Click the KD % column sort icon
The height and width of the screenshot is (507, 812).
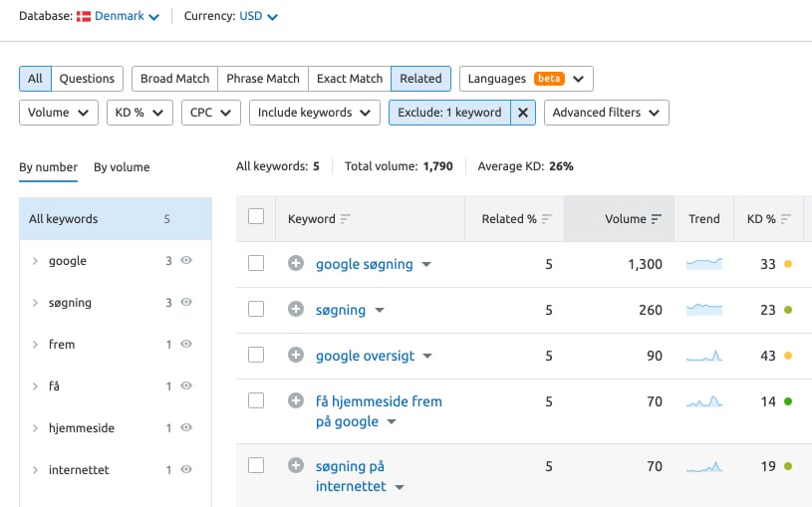pyautogui.click(x=786, y=219)
